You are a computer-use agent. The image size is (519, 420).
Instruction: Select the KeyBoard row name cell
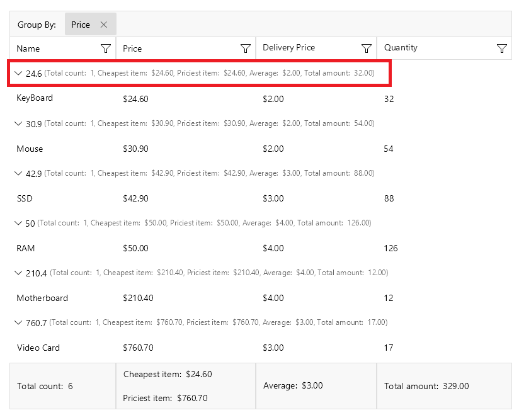35,98
